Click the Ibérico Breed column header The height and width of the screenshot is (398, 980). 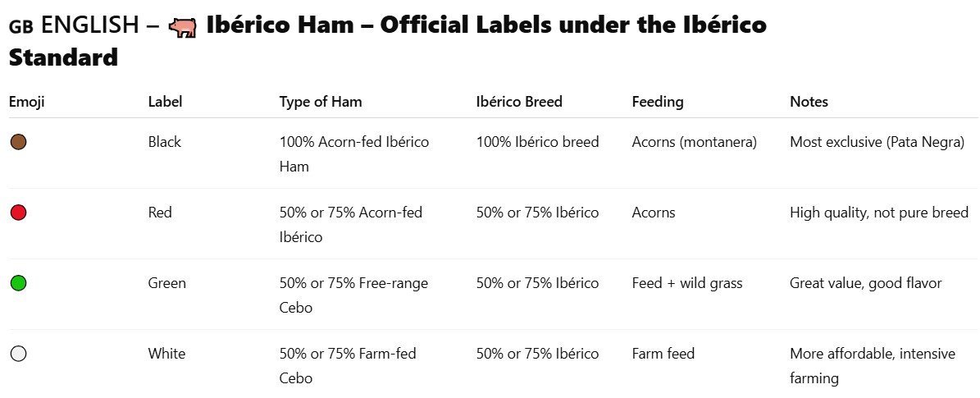(519, 102)
